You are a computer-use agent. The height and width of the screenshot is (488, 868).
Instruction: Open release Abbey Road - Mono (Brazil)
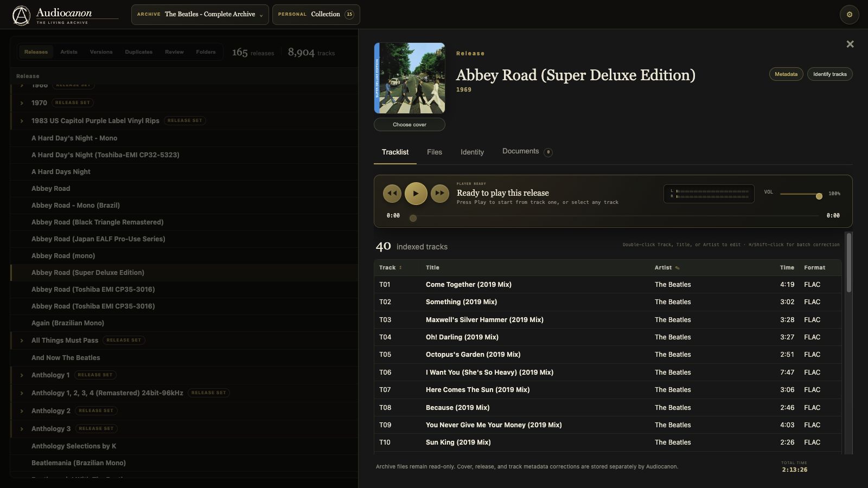[184, 206]
